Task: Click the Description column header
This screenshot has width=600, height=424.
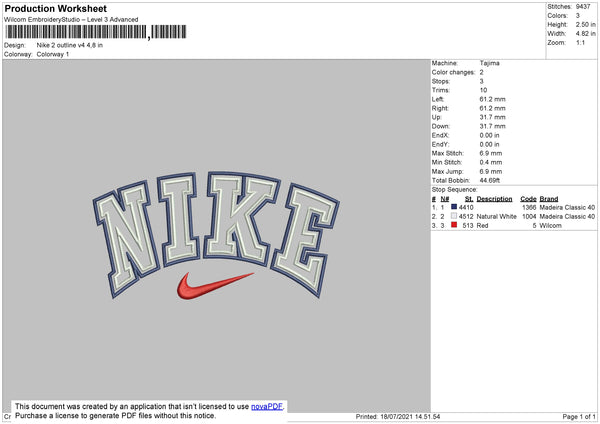Action: (494, 199)
